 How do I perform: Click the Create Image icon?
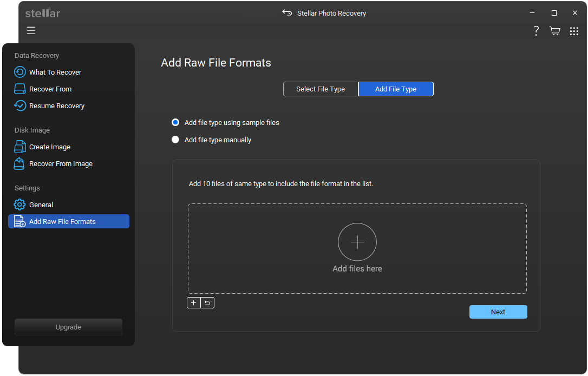(20, 147)
